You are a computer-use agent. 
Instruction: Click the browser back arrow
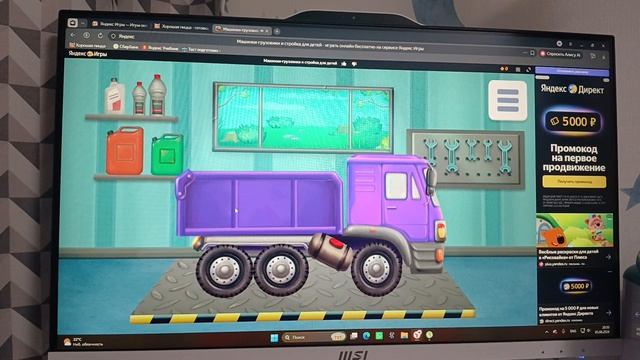[73, 35]
